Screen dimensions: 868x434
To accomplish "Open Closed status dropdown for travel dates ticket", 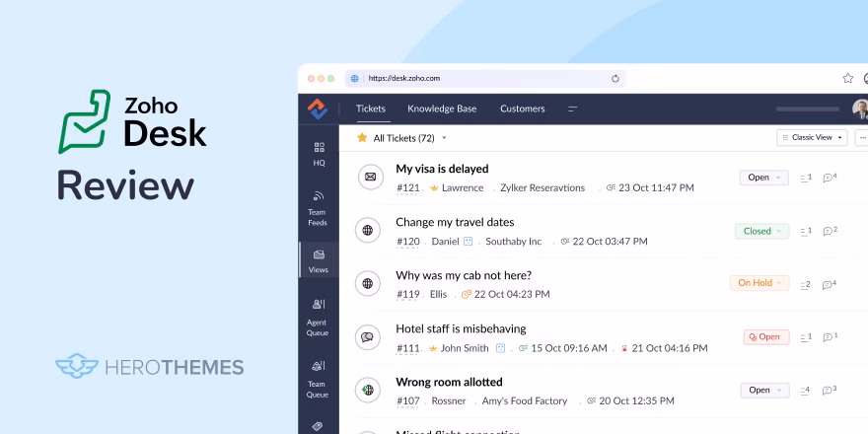I will pyautogui.click(x=762, y=232).
